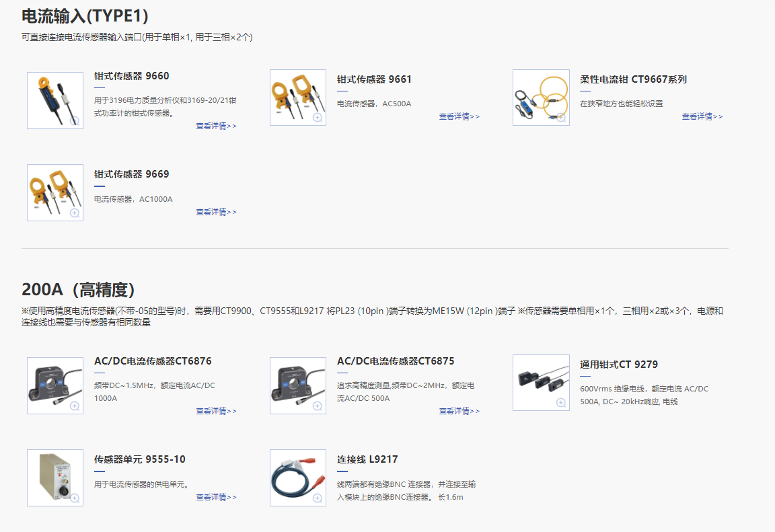View details of 柔性电流钳 CT9667系列
The height and width of the screenshot is (532, 775).
pyautogui.click(x=702, y=116)
